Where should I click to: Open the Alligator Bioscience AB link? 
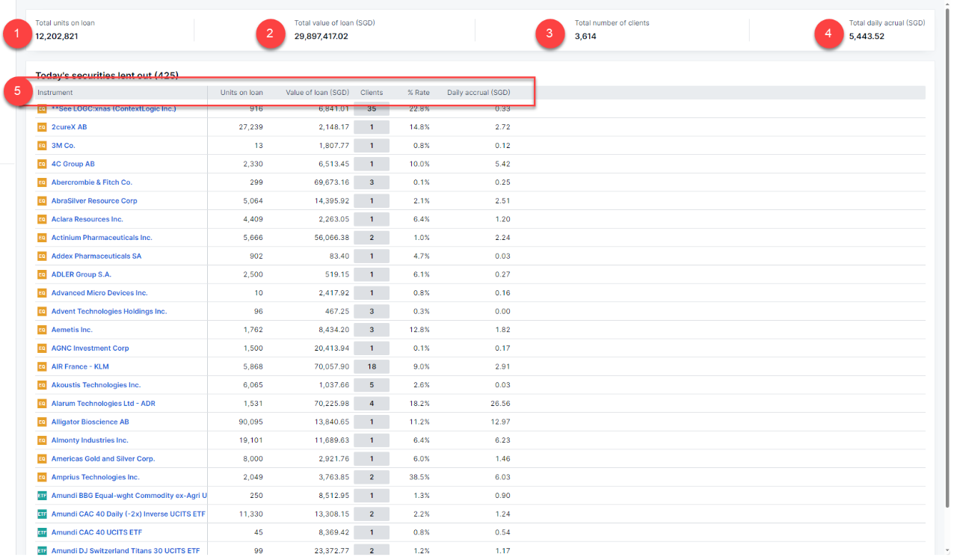[x=90, y=422]
